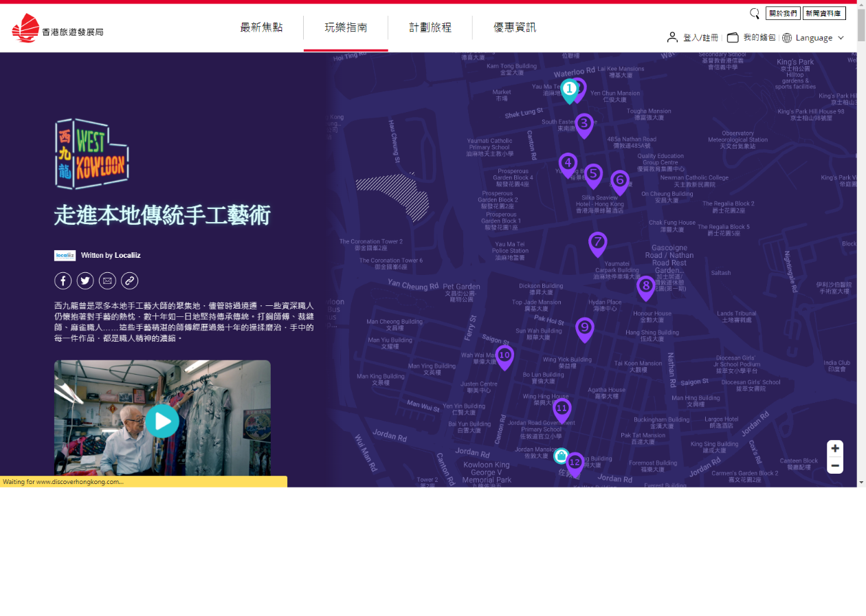The image size is (866, 616).
Task: Click the 走進本地傳統手工藝術 heading
Action: point(162,215)
